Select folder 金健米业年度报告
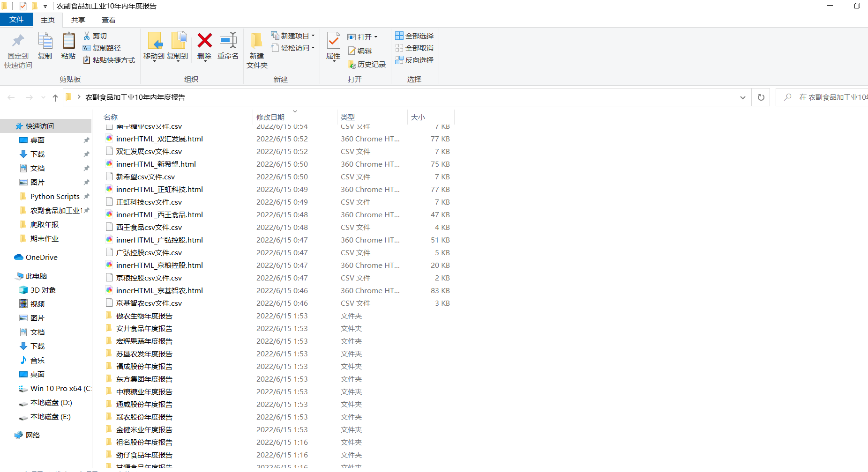 tap(144, 429)
